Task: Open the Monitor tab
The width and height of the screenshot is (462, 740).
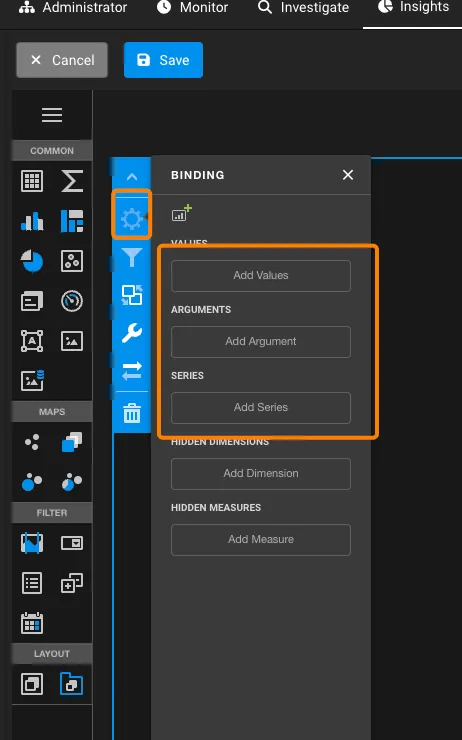Action: pyautogui.click(x=193, y=8)
